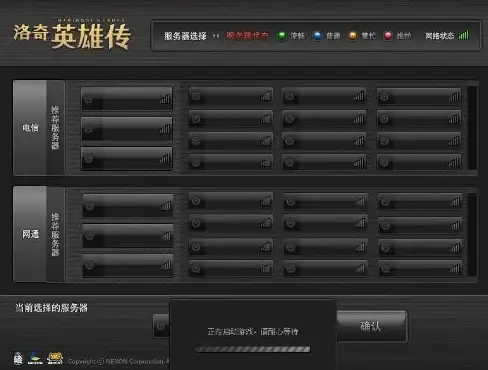
Task: Click the 正在启动游戏 please wait message
Action: 253,332
